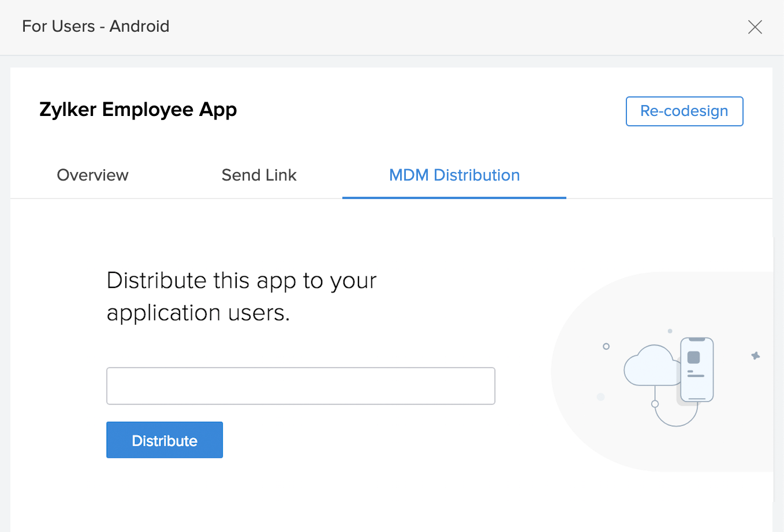Click the pin icon beside the phone illustration
Screen dimensions: 784x532
tap(756, 357)
